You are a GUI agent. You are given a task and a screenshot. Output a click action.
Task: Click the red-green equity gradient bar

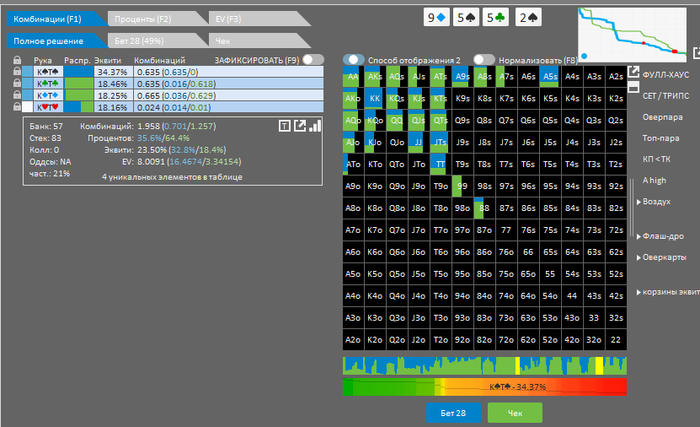[484, 387]
